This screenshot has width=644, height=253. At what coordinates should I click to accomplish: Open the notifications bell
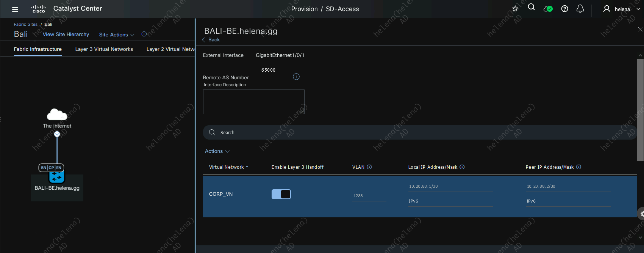click(x=580, y=9)
